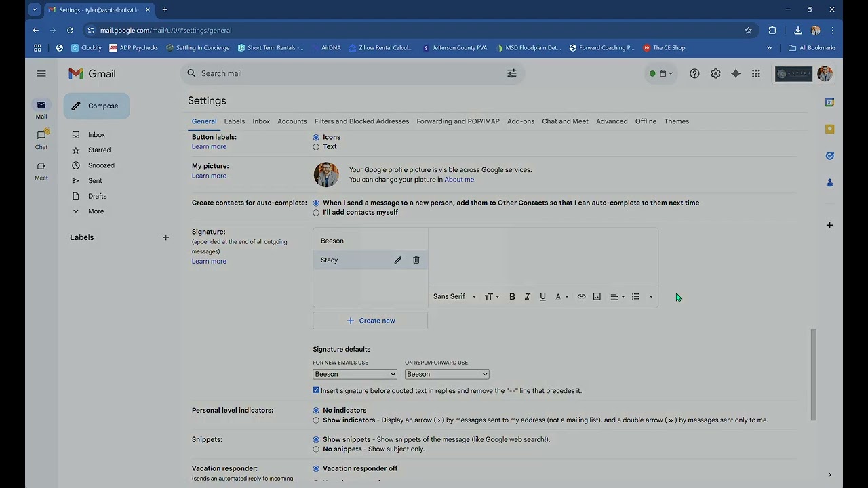The height and width of the screenshot is (488, 868).
Task: Open Chrome extensions puzzle icon
Action: point(772,30)
